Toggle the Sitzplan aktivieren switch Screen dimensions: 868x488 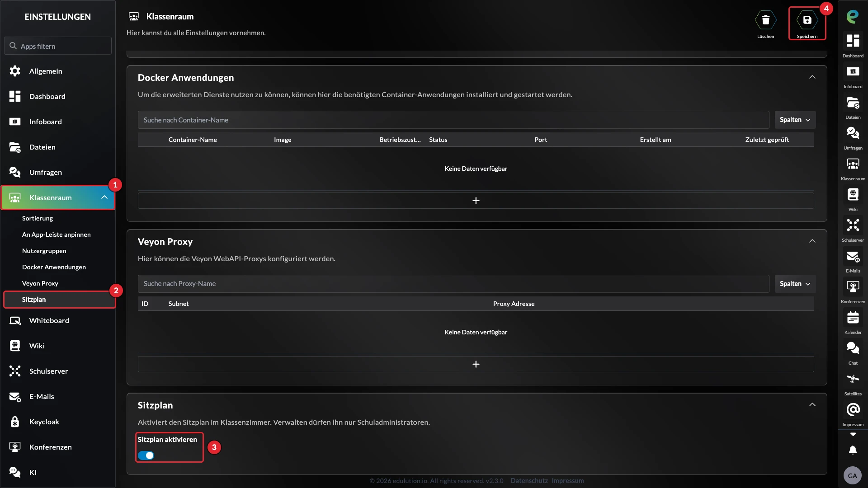click(x=146, y=455)
